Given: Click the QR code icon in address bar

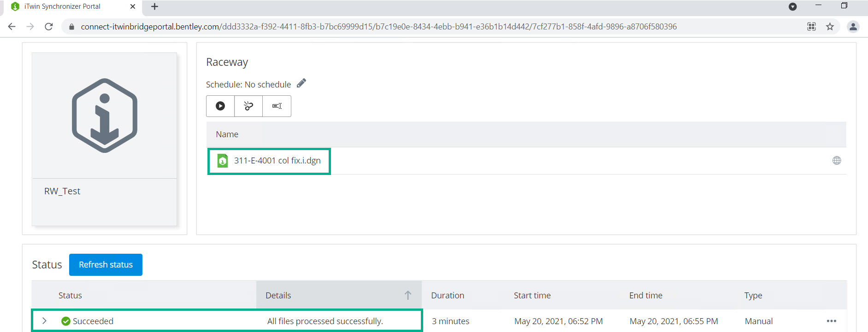Looking at the screenshot, I should [811, 27].
